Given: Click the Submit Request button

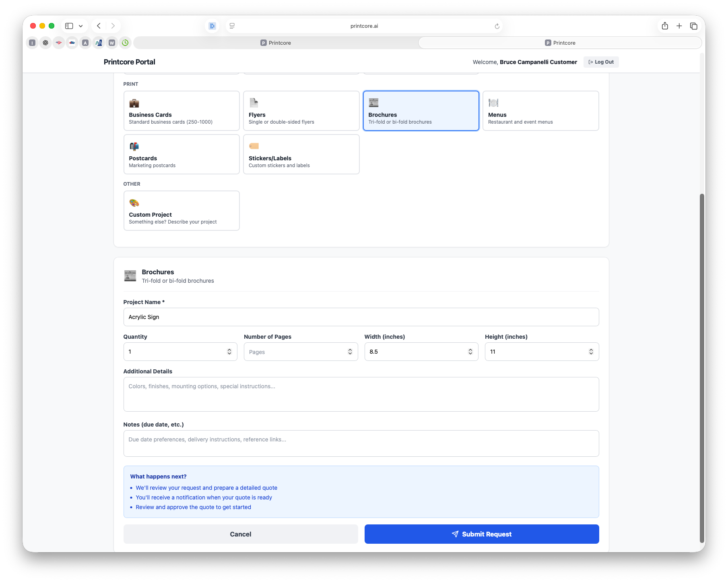Looking at the screenshot, I should [481, 534].
